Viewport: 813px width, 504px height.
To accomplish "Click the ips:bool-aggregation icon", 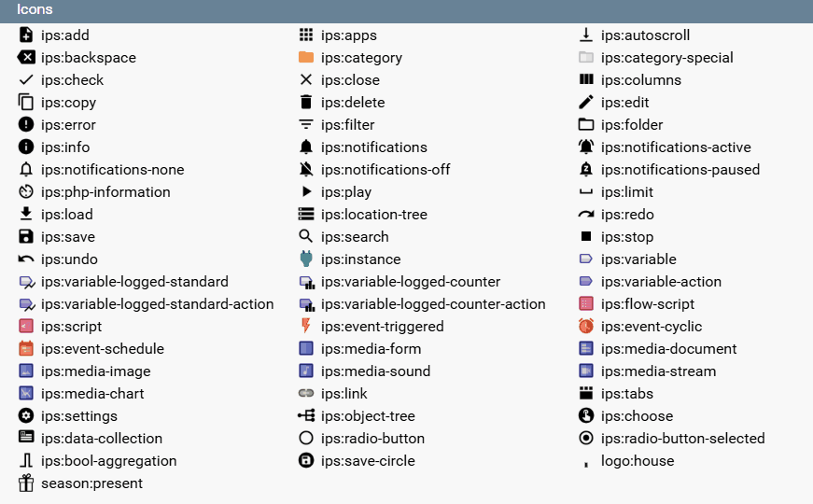I will coord(26,461).
